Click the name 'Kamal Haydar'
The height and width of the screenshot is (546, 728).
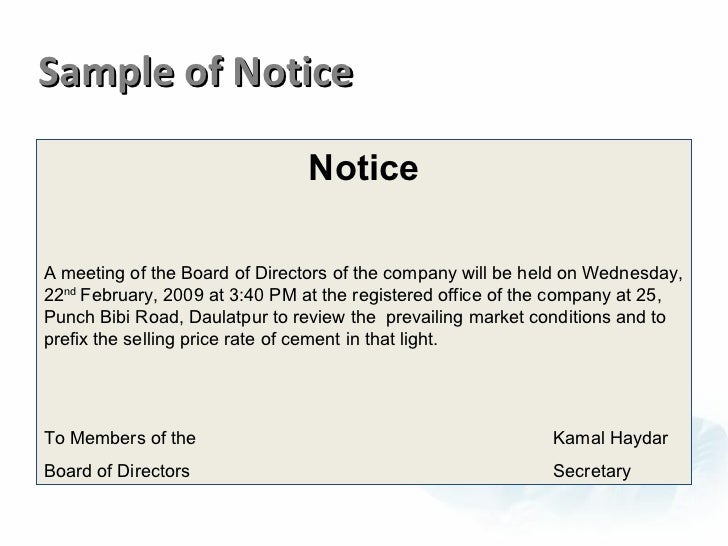pos(610,438)
